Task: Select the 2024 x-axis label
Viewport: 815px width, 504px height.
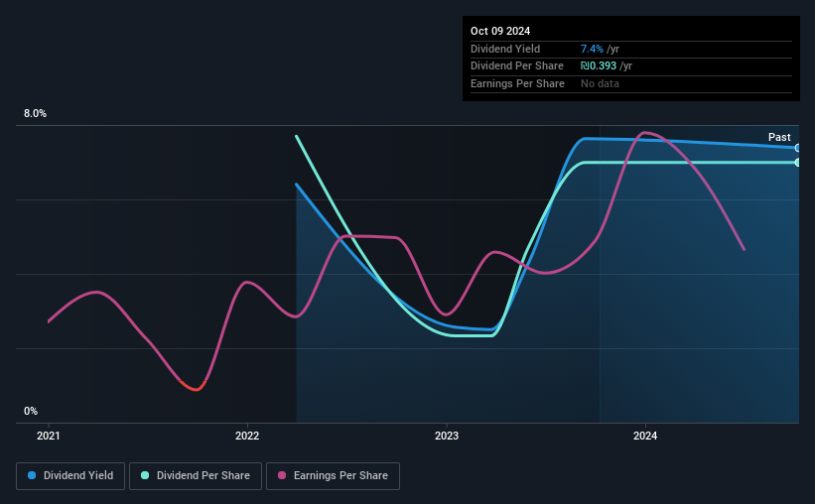Action: coord(645,436)
